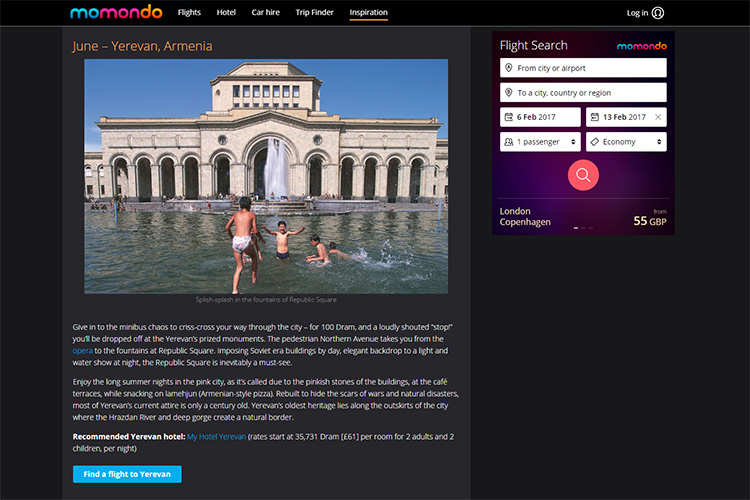Open the Economy class dropdown
Screen dimensions: 750x500
(626, 142)
